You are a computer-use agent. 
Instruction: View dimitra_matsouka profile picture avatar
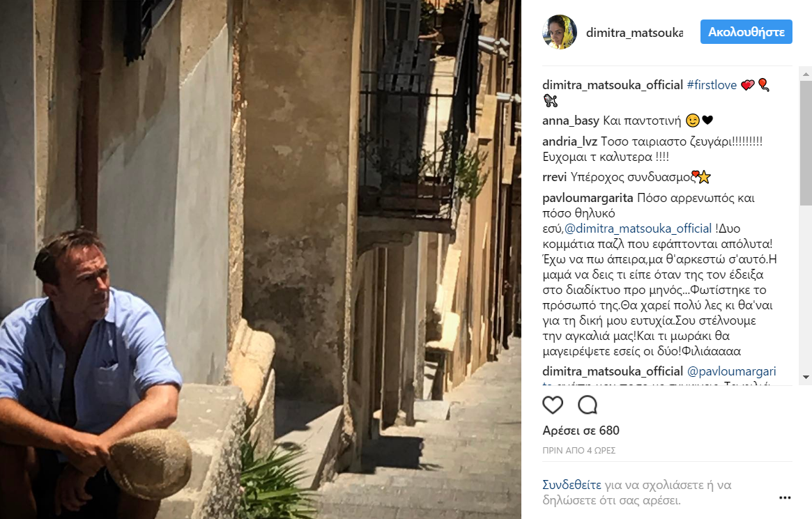[x=559, y=32]
